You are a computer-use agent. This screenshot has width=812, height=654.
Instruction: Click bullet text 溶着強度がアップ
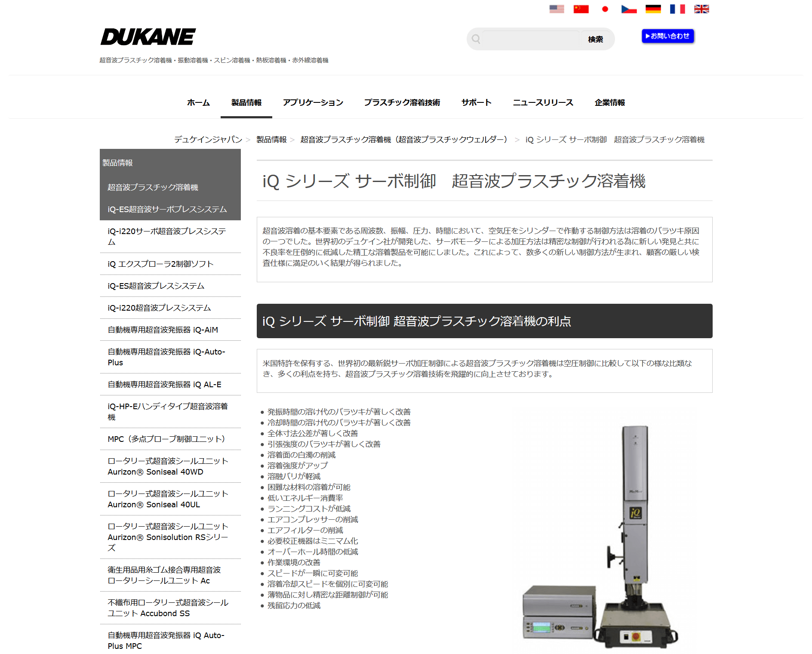[297, 466]
